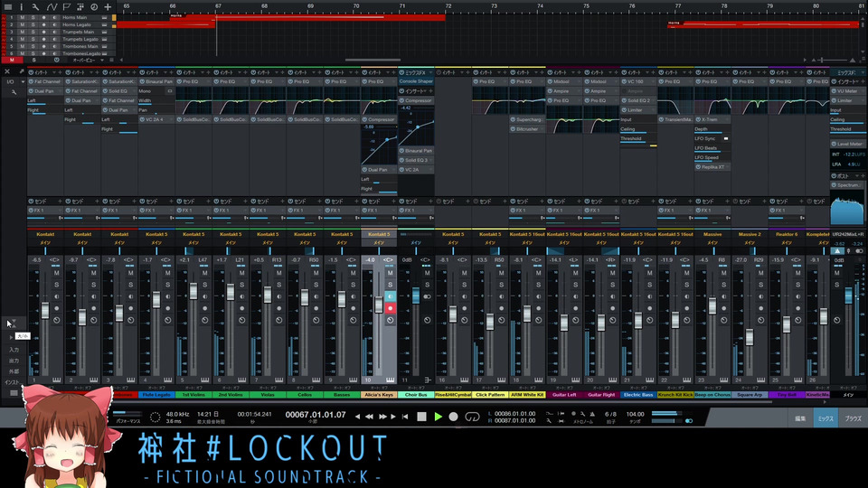Viewport: 868px width, 488px height.
Task: Solo the 1st Violins mixer channel
Action: pos(205,285)
